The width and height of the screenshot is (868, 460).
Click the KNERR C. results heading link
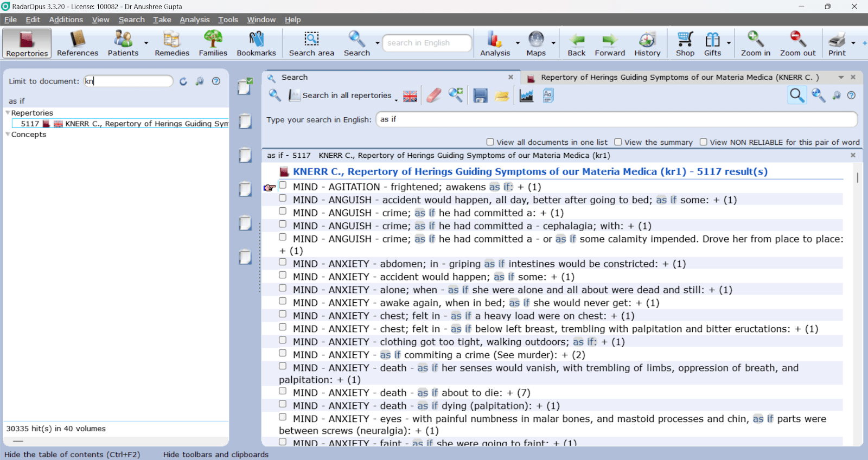[530, 171]
